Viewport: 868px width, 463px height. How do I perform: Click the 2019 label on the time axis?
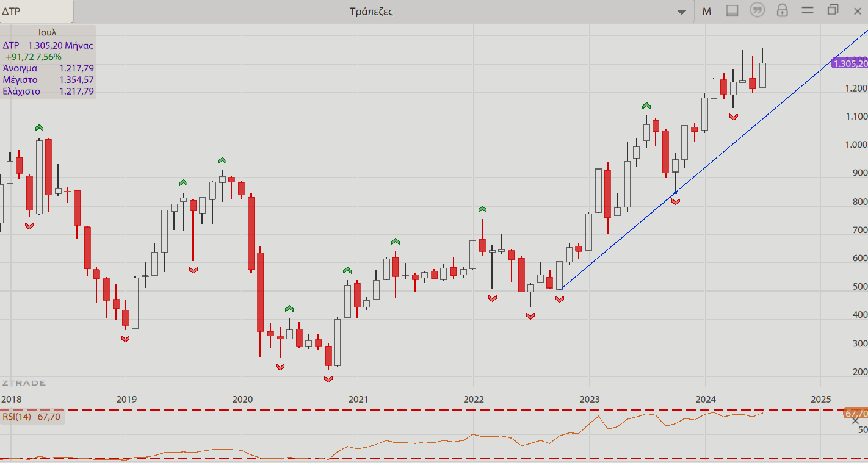pos(126,400)
